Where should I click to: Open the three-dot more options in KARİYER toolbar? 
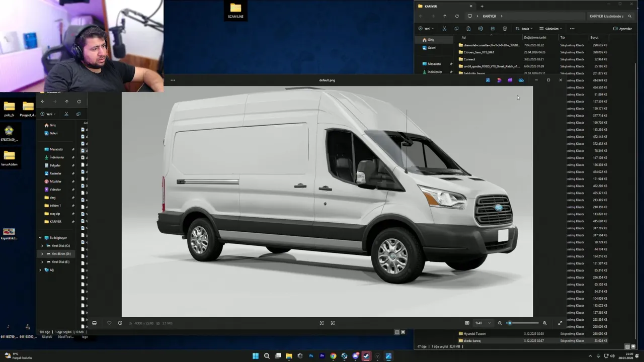click(x=572, y=29)
